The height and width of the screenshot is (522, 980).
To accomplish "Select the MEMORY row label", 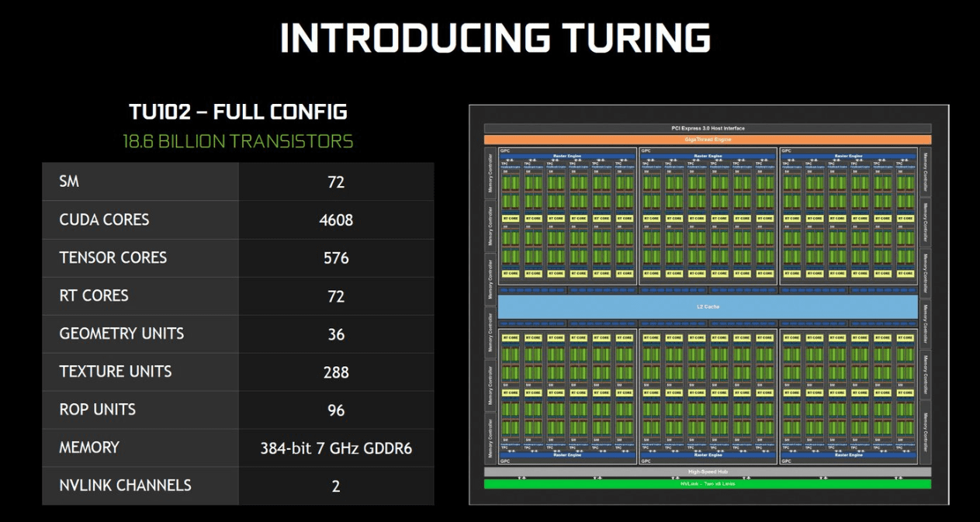I will click(x=89, y=448).
